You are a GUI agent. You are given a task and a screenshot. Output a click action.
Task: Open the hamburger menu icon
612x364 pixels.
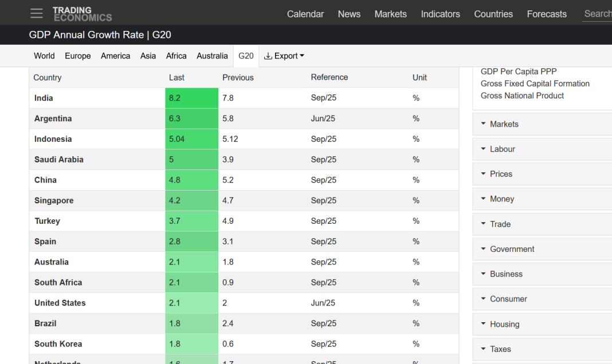pos(37,13)
